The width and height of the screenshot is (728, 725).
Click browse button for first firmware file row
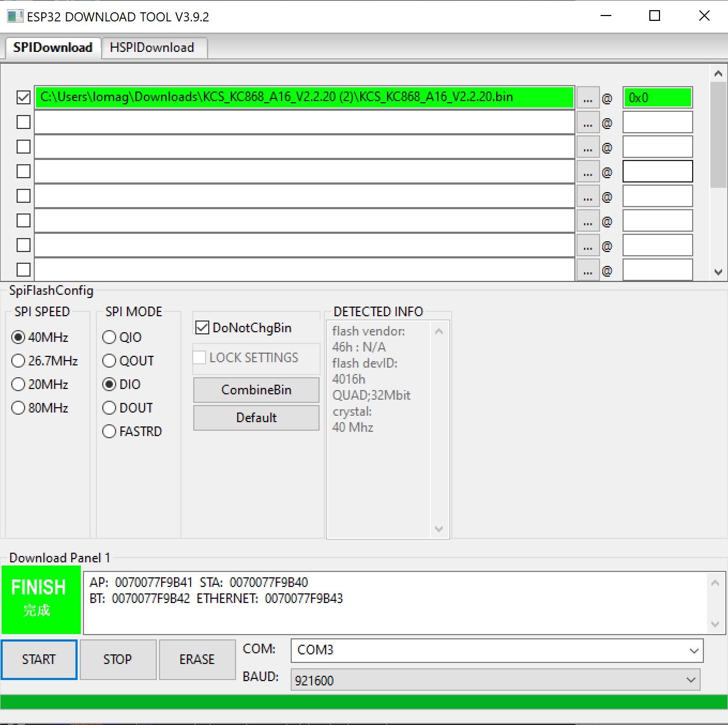click(588, 98)
